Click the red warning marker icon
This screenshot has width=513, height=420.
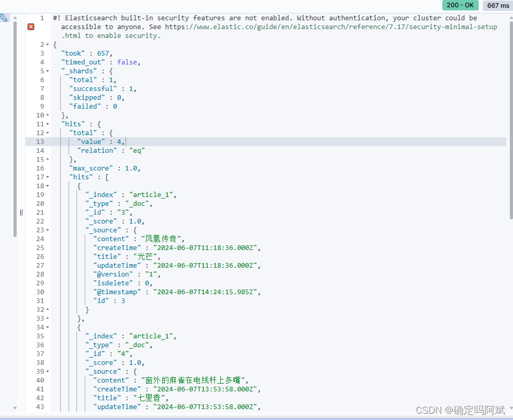point(31,27)
